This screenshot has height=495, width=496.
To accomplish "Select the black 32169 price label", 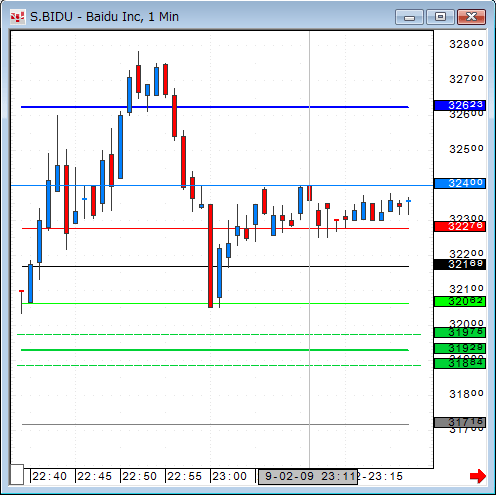I will 460,264.
